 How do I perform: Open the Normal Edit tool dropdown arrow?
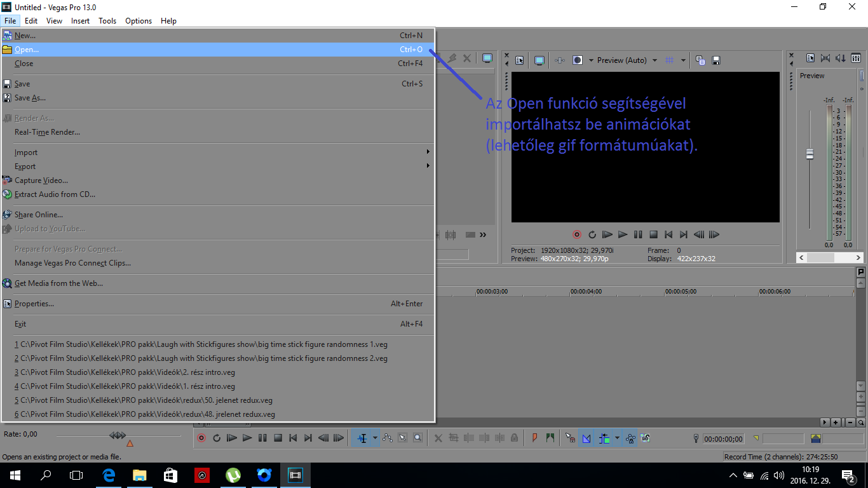point(375,438)
